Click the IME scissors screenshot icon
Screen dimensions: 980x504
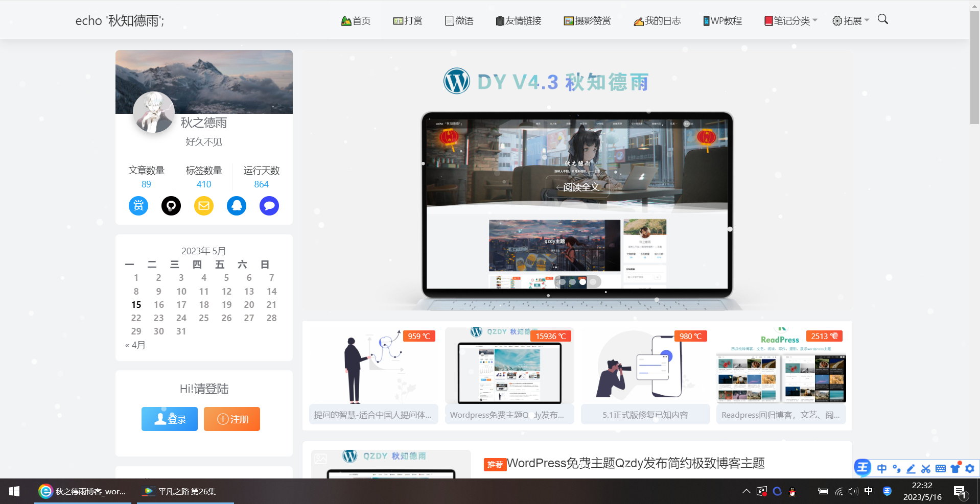tap(926, 468)
